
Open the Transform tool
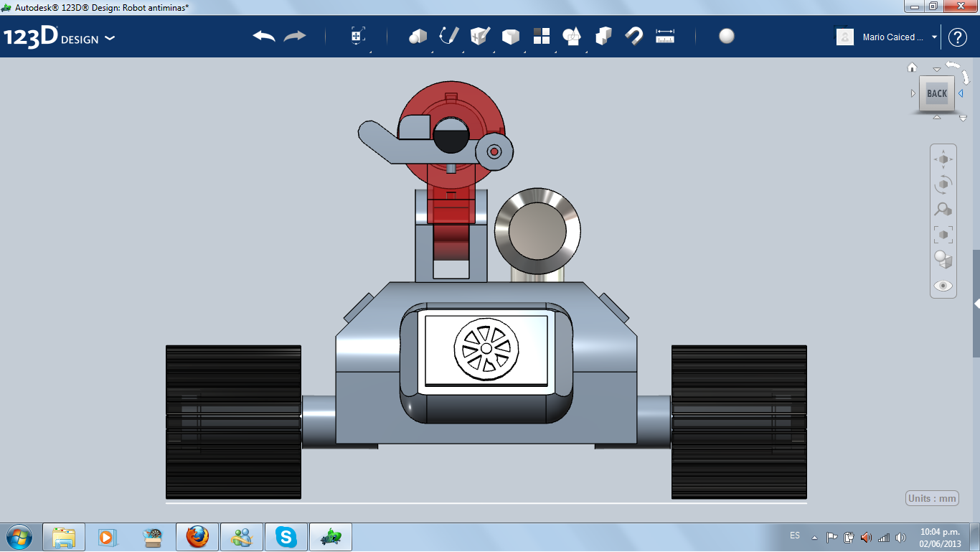(358, 36)
